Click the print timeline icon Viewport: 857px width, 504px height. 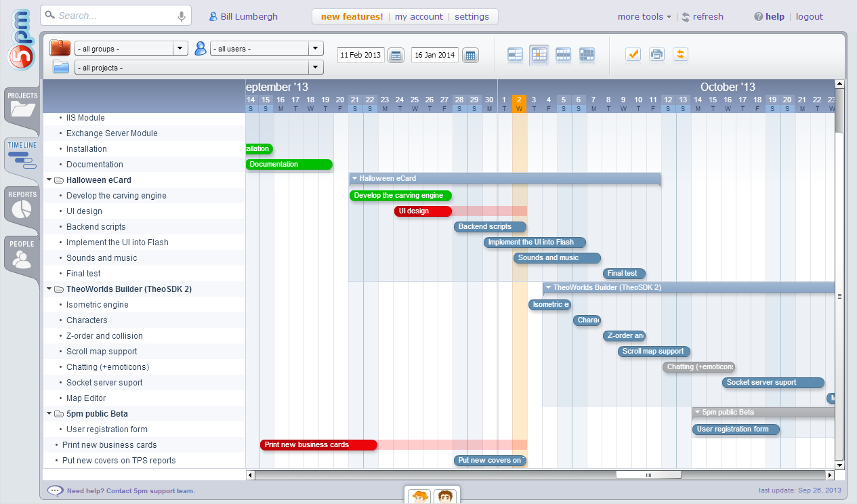656,55
